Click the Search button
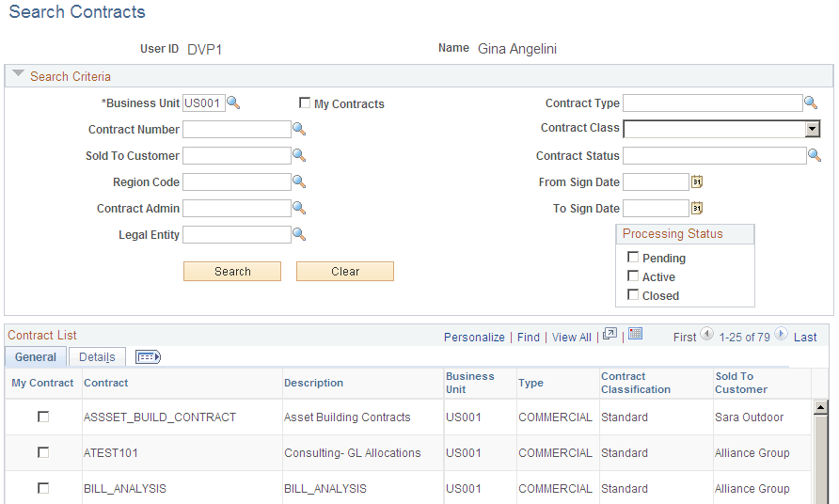 click(232, 271)
